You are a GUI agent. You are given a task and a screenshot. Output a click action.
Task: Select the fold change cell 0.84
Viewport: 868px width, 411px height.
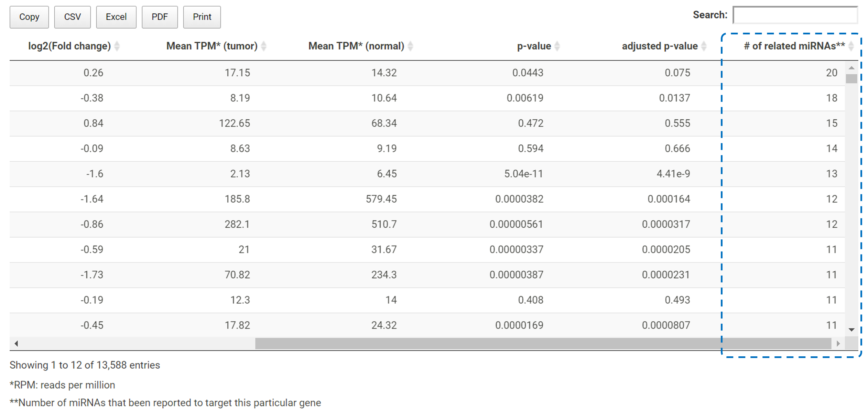94,123
